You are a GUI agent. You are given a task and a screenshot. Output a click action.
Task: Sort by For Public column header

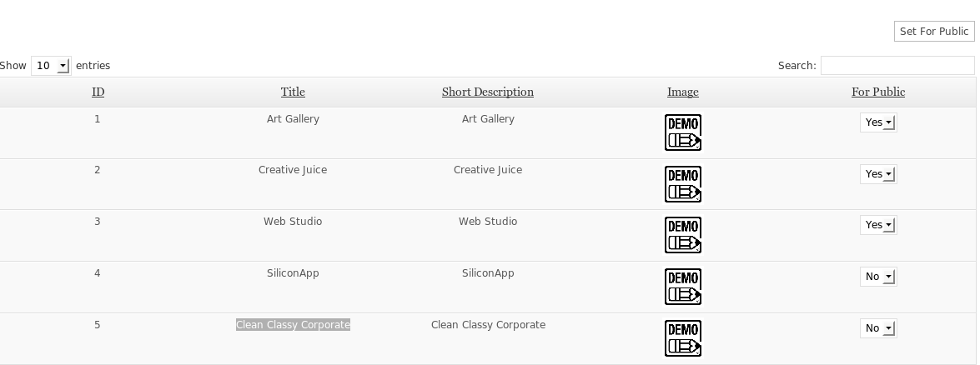pyautogui.click(x=878, y=92)
